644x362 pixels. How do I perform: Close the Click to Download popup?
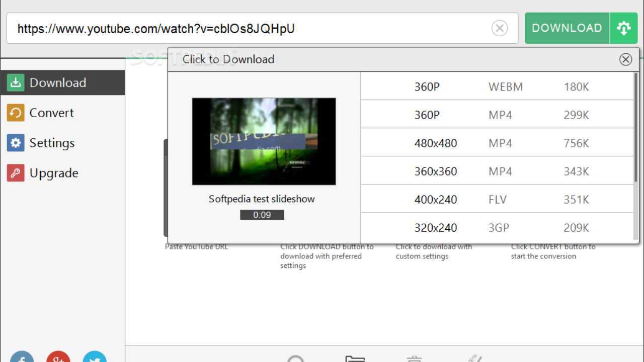(x=625, y=59)
